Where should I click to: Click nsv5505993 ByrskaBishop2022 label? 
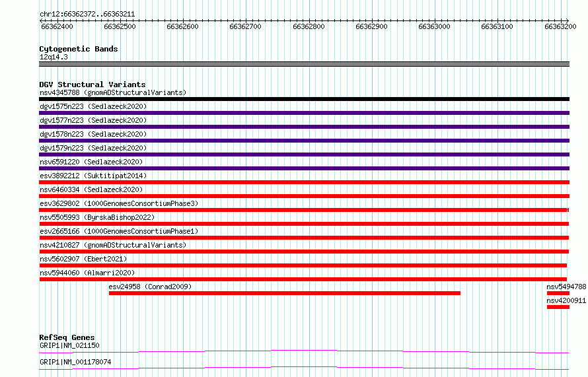pos(97,217)
